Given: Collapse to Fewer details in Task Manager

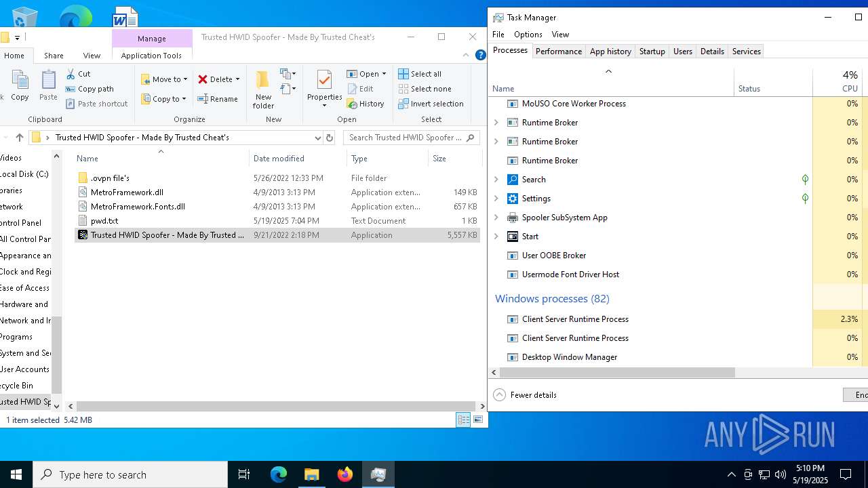Looking at the screenshot, I should 526,395.
